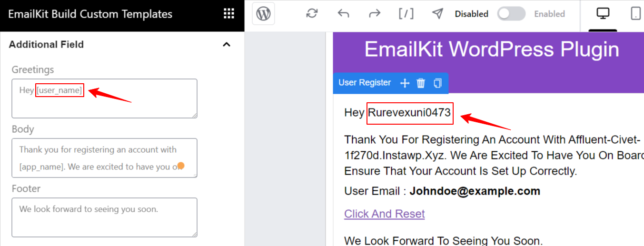Open the nine-dot grid menu icon

[x=228, y=14]
